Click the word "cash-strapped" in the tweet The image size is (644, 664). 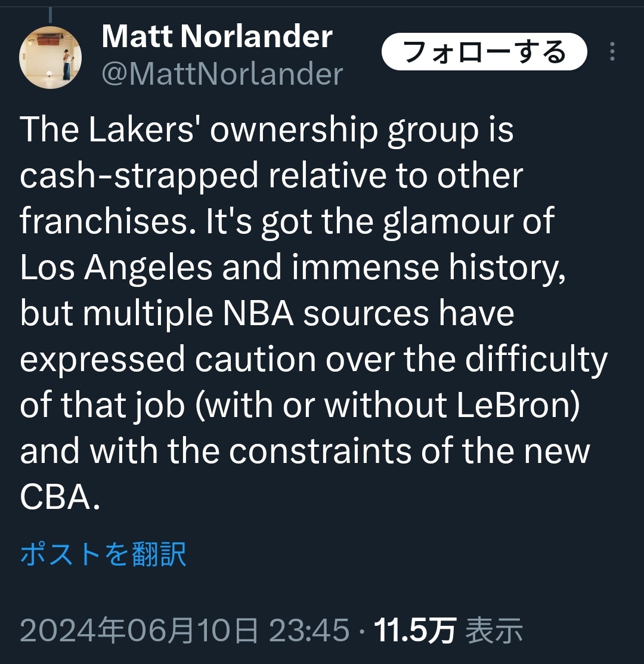(x=139, y=177)
